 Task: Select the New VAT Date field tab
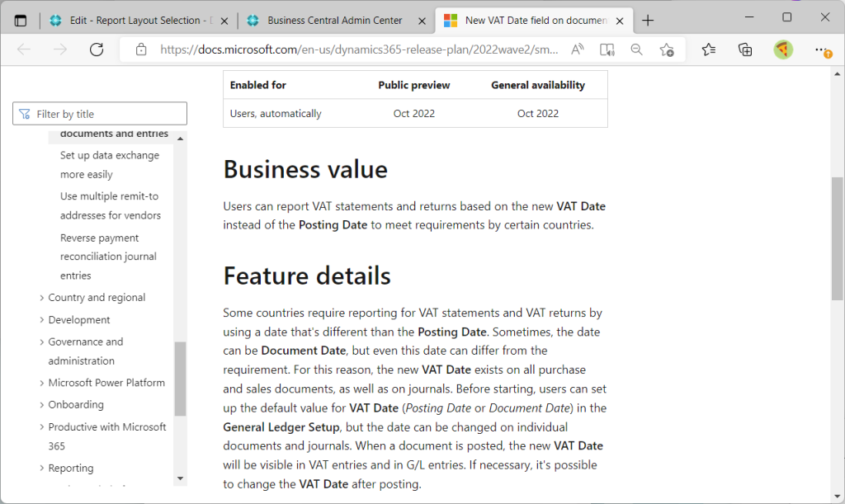pos(534,21)
